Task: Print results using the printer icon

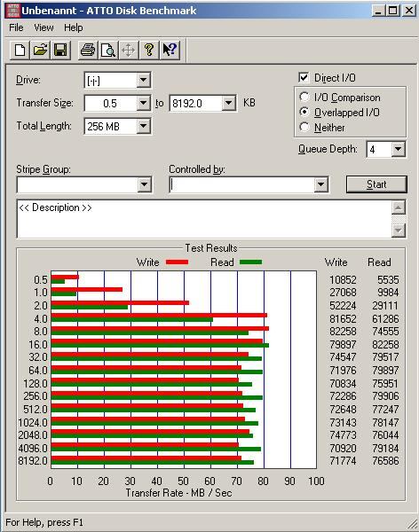Action: click(x=88, y=51)
